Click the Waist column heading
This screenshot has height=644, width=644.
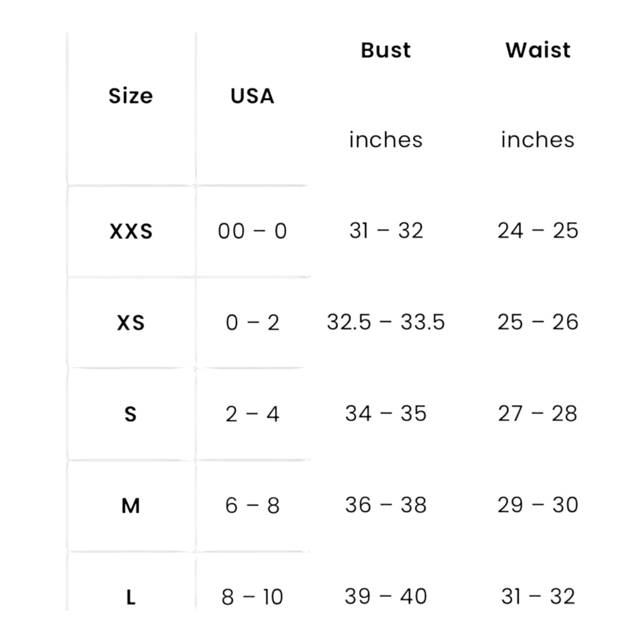538,50
